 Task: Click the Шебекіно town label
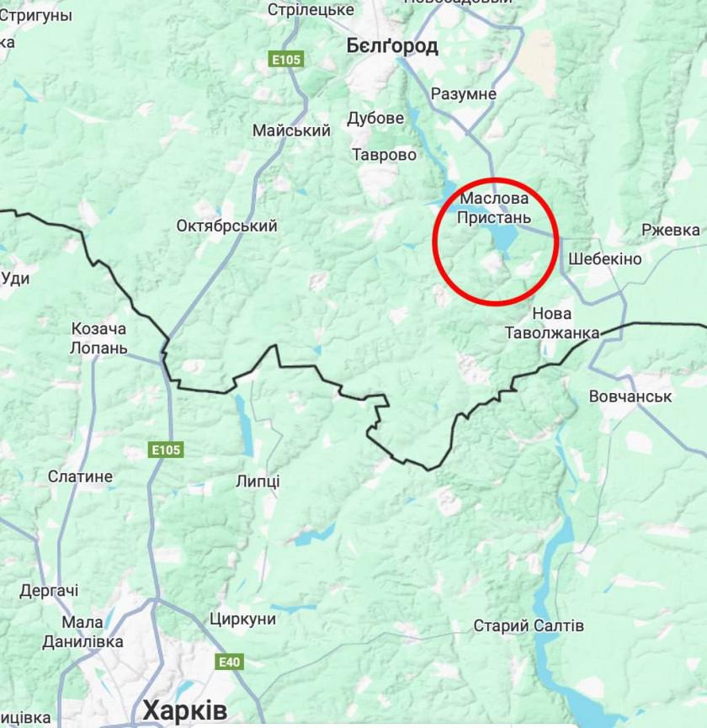pyautogui.click(x=605, y=258)
